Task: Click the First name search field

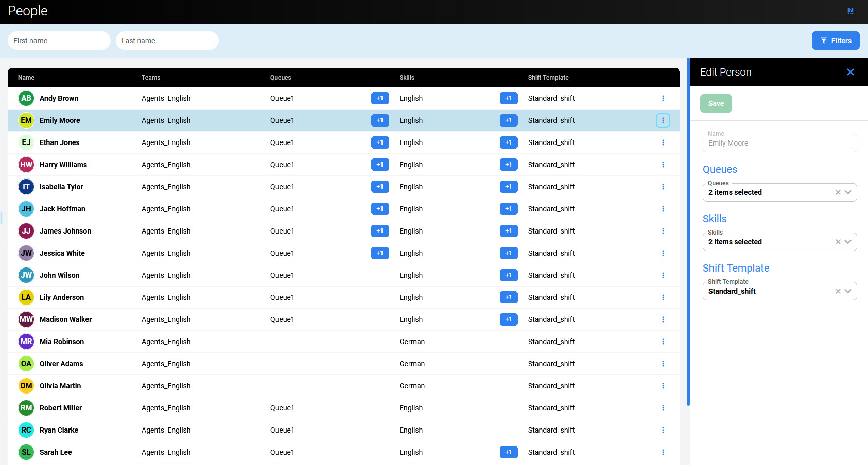Action: [x=59, y=41]
